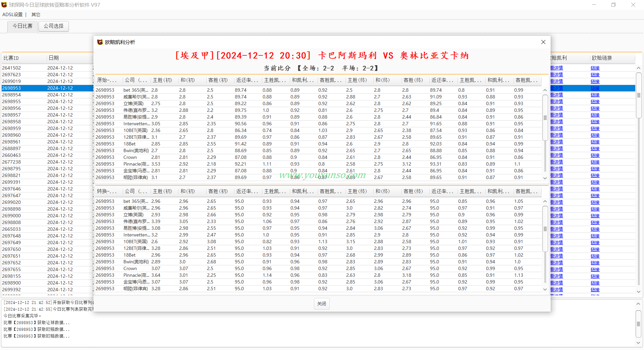Click the 欧赔链接 column header
This screenshot has width=644, height=350.
click(x=612, y=58)
